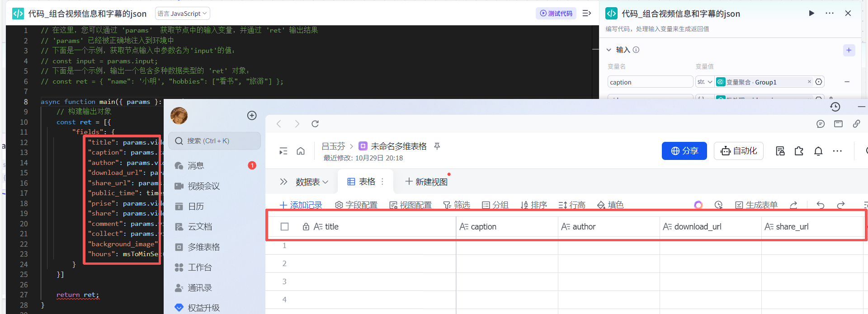868x314 pixels.
Task: Open the 语言 JavaScript language dropdown
Action: [x=182, y=14]
